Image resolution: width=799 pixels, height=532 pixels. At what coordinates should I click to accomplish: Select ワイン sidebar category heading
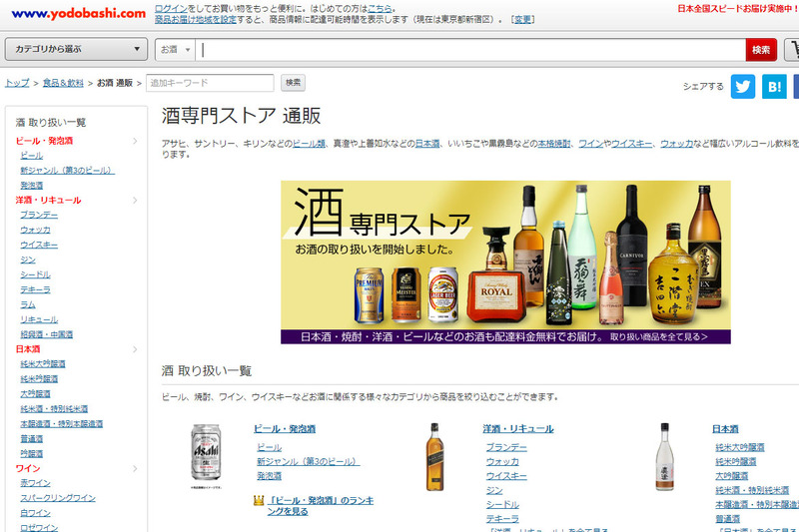28,468
